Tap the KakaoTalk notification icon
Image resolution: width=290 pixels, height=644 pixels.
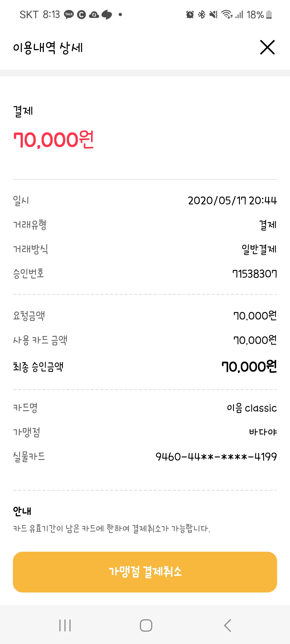[69, 14]
